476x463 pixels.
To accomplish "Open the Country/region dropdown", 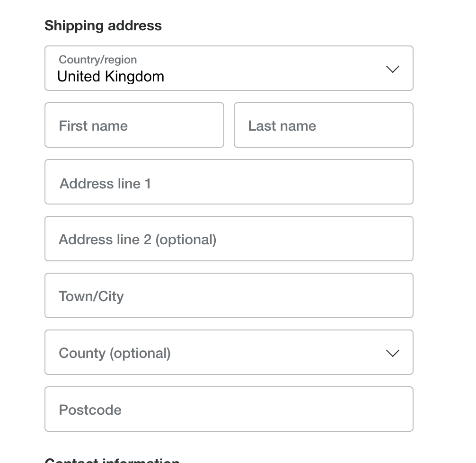I will click(229, 68).
